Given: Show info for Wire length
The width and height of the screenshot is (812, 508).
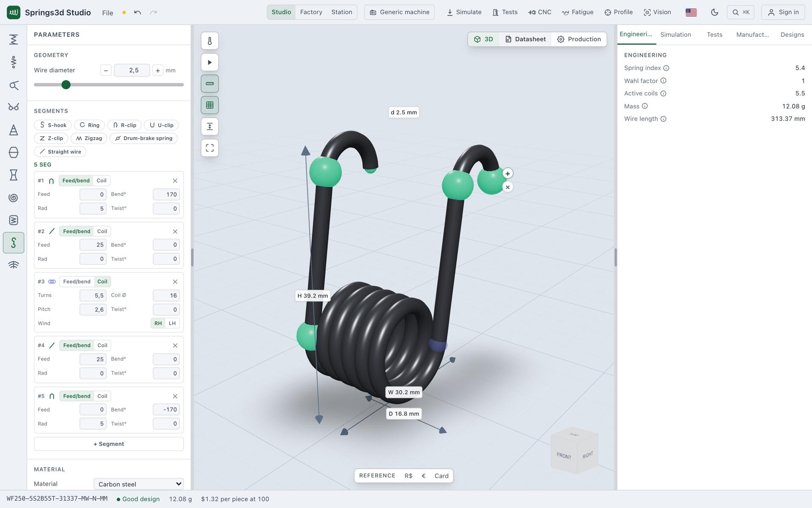Looking at the screenshot, I should pos(663,119).
